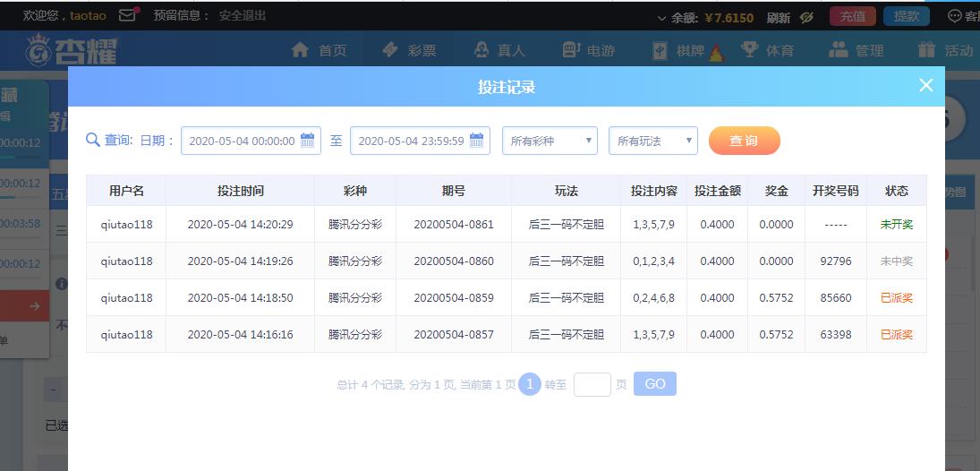Open the start date calendar icon

[x=308, y=140]
